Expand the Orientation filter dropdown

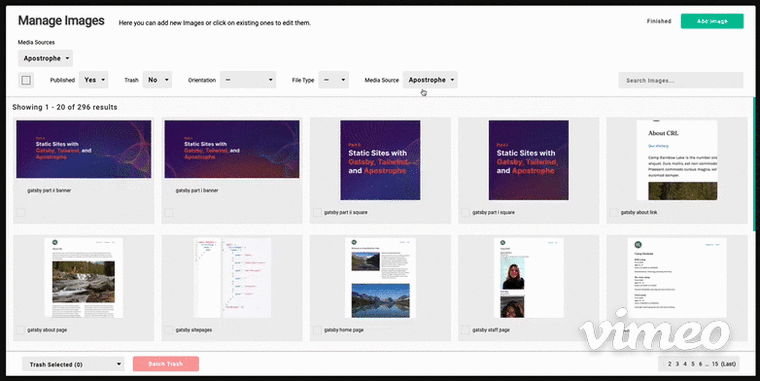[x=248, y=80]
